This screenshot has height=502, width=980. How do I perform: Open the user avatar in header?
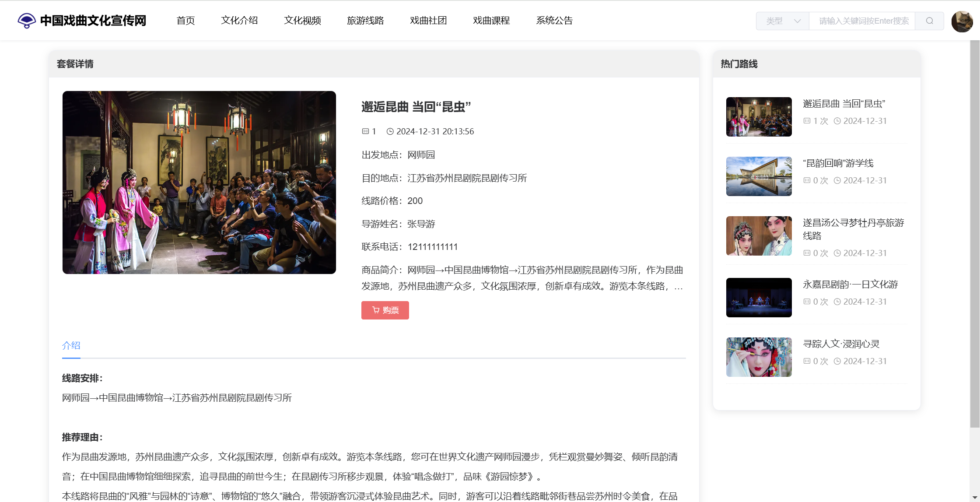[962, 21]
